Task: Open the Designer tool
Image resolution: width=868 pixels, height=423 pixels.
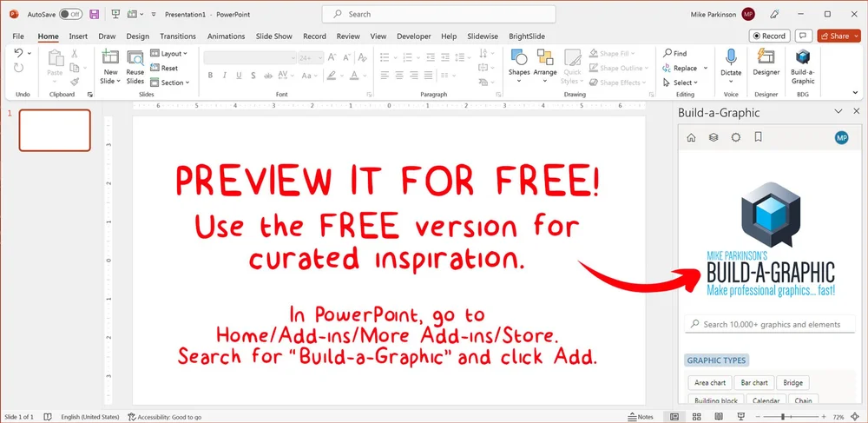Action: point(766,62)
